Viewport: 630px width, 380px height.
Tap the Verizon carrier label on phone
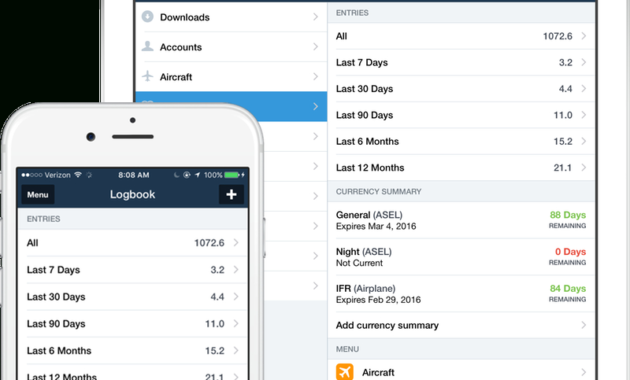(x=57, y=175)
